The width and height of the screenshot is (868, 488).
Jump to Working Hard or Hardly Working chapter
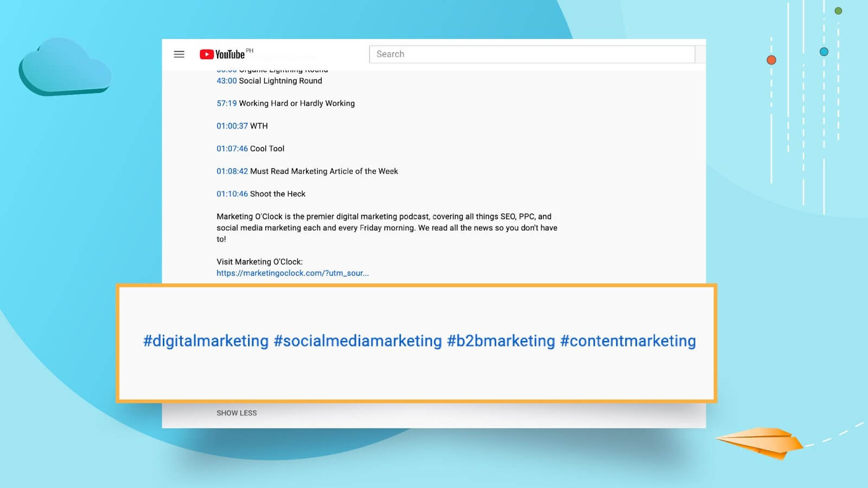pos(226,103)
